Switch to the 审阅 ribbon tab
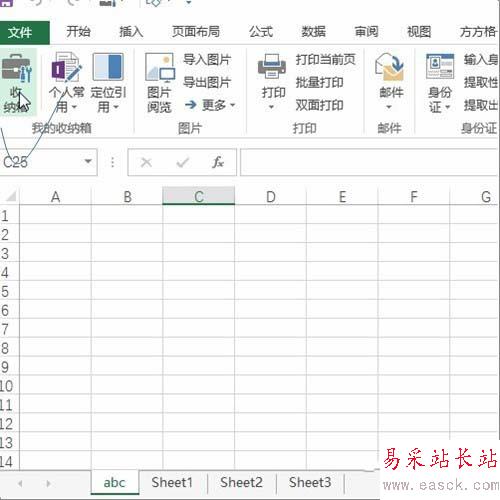500x500 pixels. pyautogui.click(x=366, y=32)
